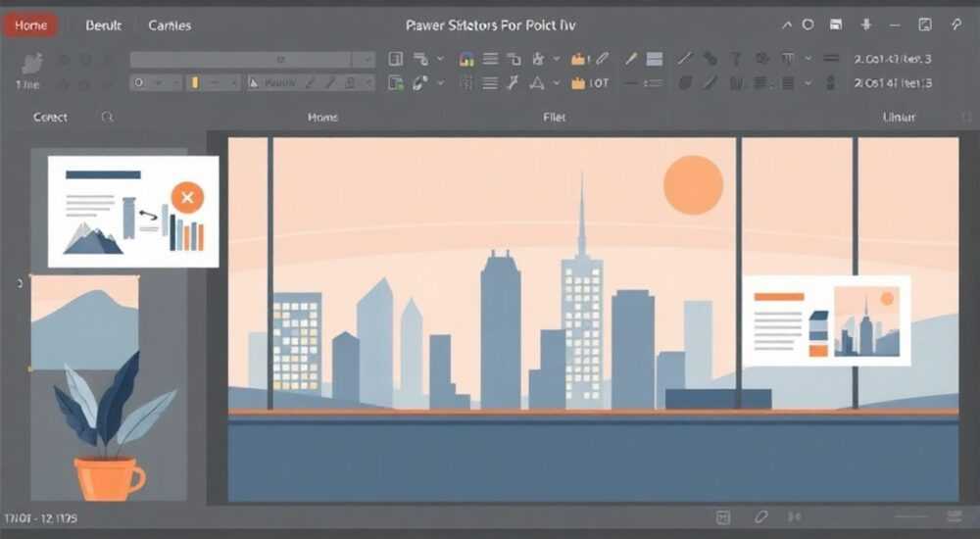The width and height of the screenshot is (980, 539).
Task: Click the download arrow icon in title bar
Action: [866, 25]
